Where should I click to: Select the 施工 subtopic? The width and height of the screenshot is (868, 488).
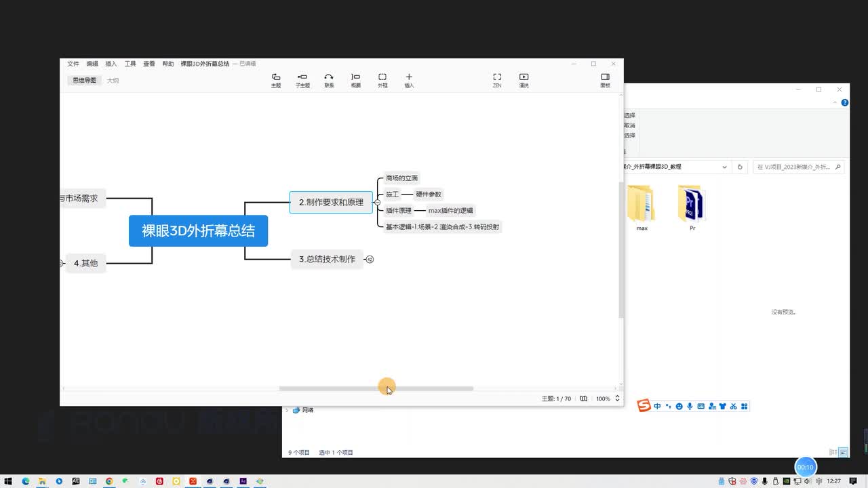[392, 195]
